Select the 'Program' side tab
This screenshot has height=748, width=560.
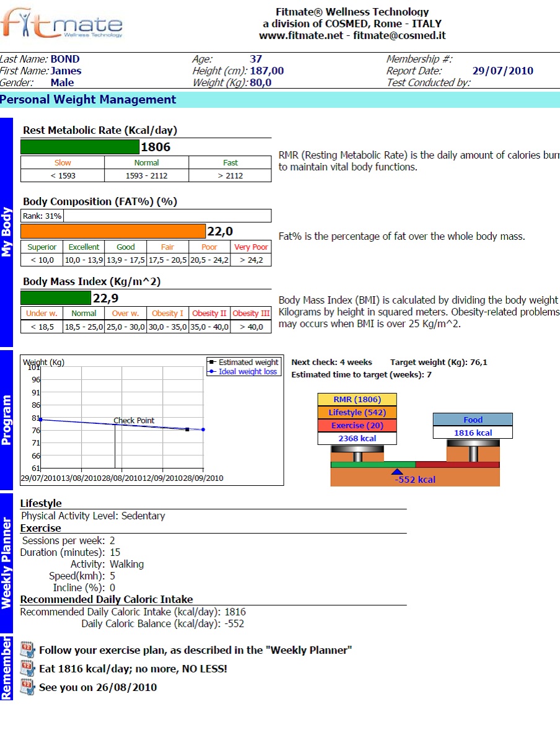(6, 420)
